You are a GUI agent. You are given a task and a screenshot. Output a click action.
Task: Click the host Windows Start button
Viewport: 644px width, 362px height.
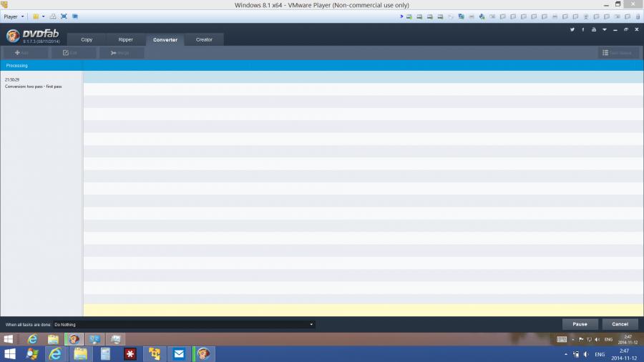coord(9,354)
